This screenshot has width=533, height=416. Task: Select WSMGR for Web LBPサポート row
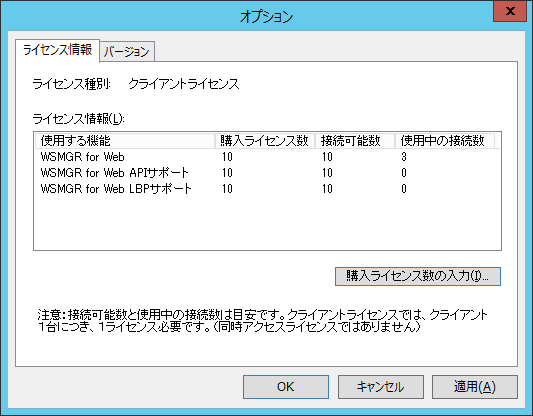click(268, 189)
